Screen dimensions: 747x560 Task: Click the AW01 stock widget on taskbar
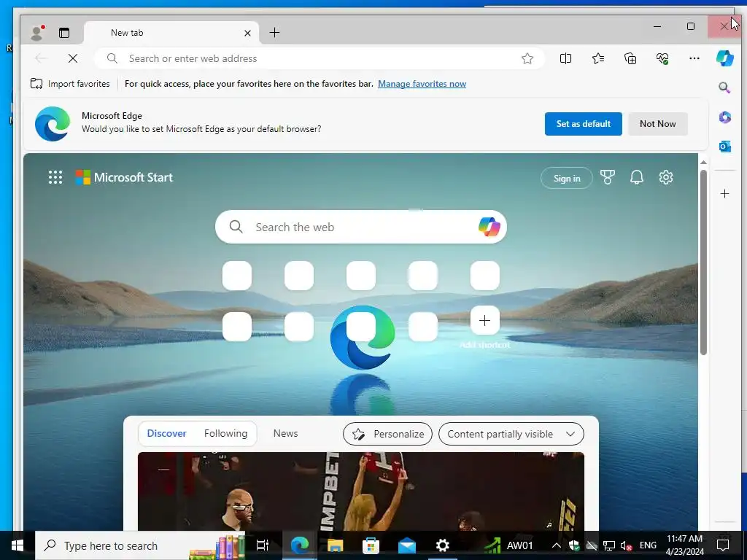[508, 545]
